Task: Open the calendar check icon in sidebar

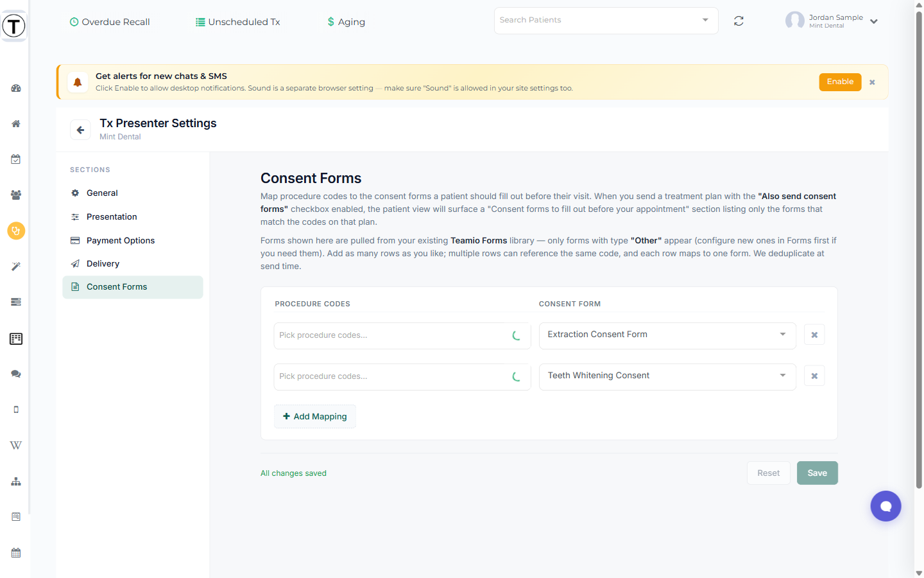Action: point(16,159)
